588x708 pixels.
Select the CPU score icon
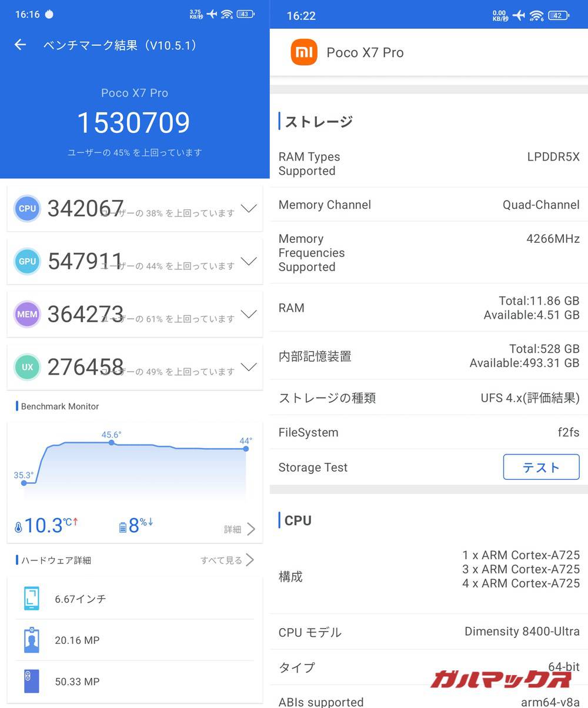tap(26, 208)
